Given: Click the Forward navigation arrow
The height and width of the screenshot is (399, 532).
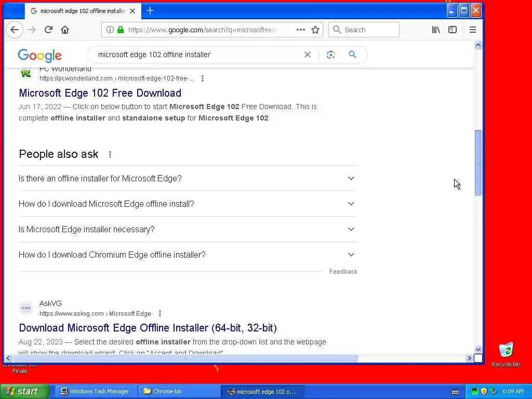Looking at the screenshot, I should [32, 30].
